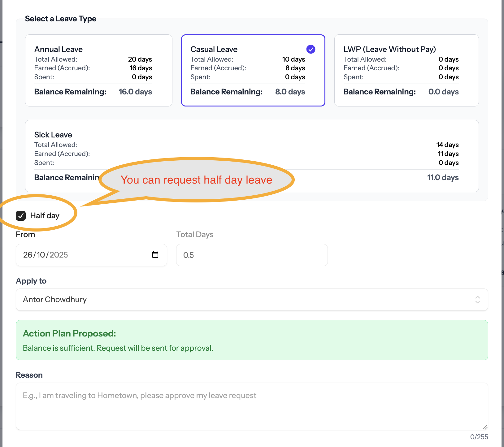Click the checkmark badge on Casual Leave
504x447 pixels.
pyautogui.click(x=311, y=49)
